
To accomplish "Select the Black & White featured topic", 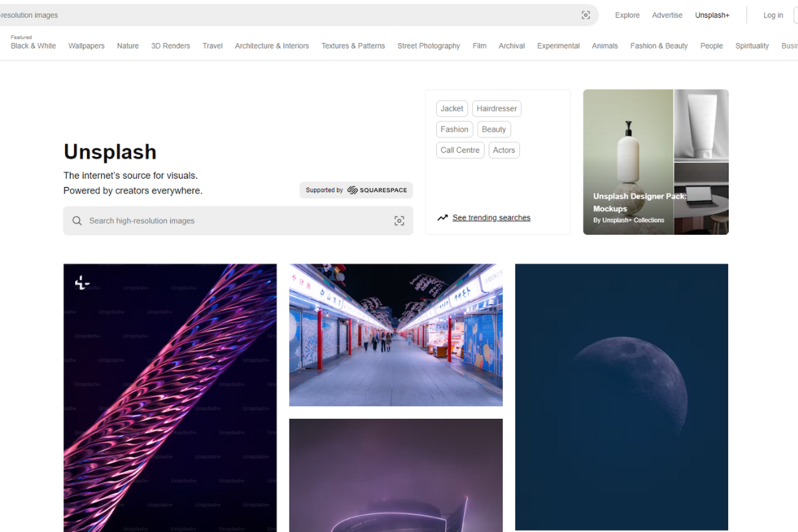I will coord(33,46).
